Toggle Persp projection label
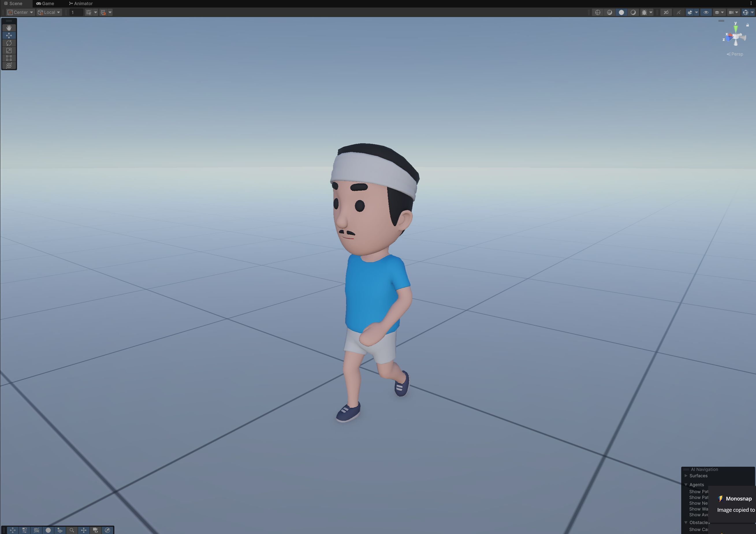This screenshot has width=756, height=534. click(735, 54)
